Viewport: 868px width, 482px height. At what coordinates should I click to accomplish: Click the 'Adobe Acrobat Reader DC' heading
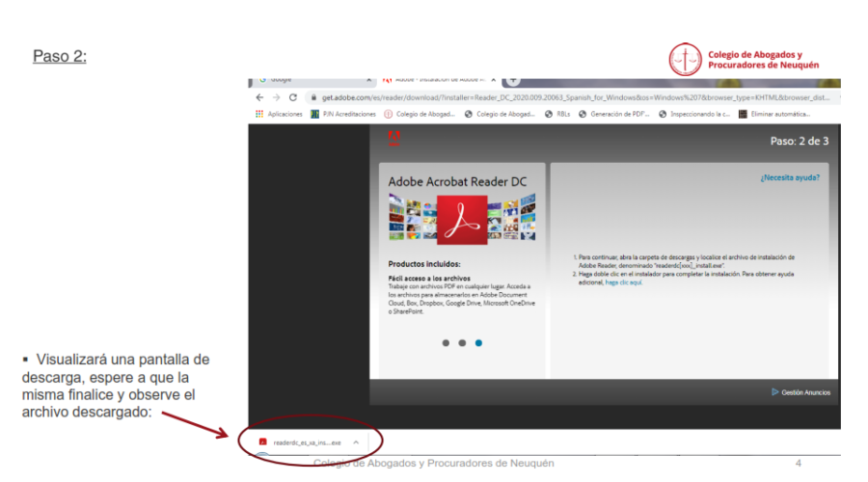[x=457, y=181]
